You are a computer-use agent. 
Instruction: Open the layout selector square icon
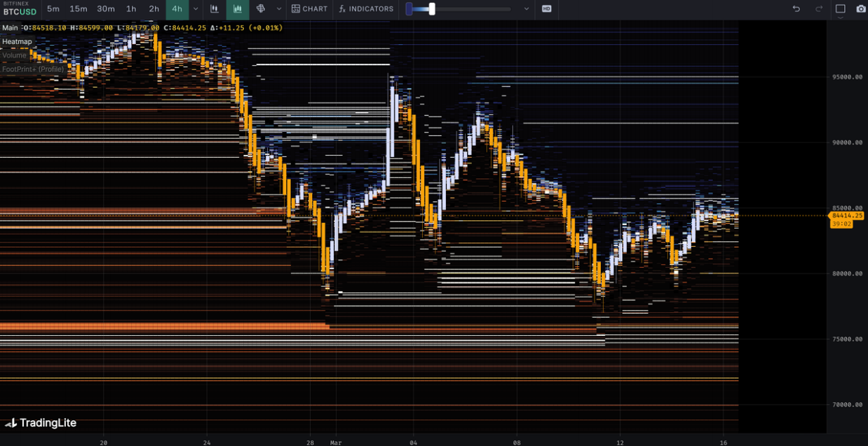click(x=841, y=9)
